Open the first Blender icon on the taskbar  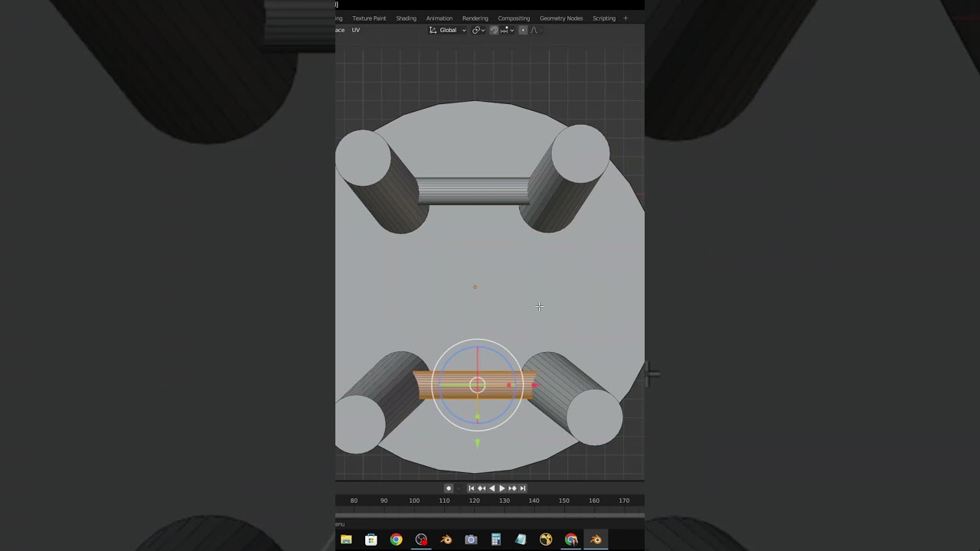point(446,540)
